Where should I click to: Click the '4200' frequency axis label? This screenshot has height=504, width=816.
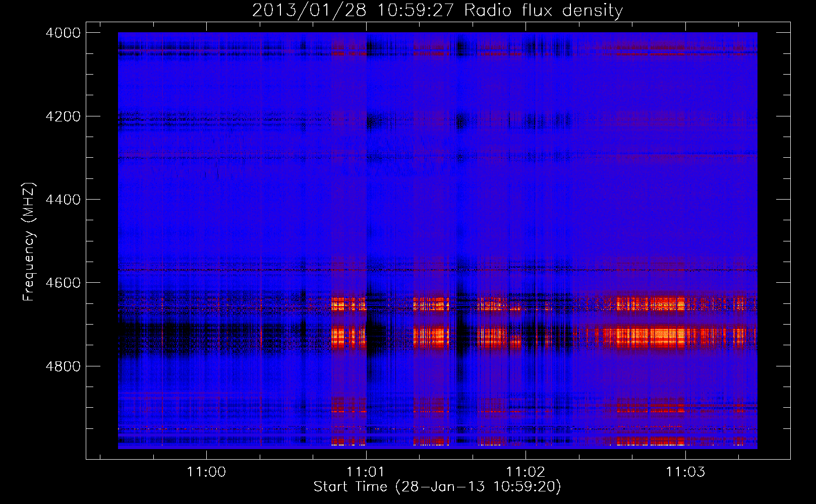pos(63,116)
